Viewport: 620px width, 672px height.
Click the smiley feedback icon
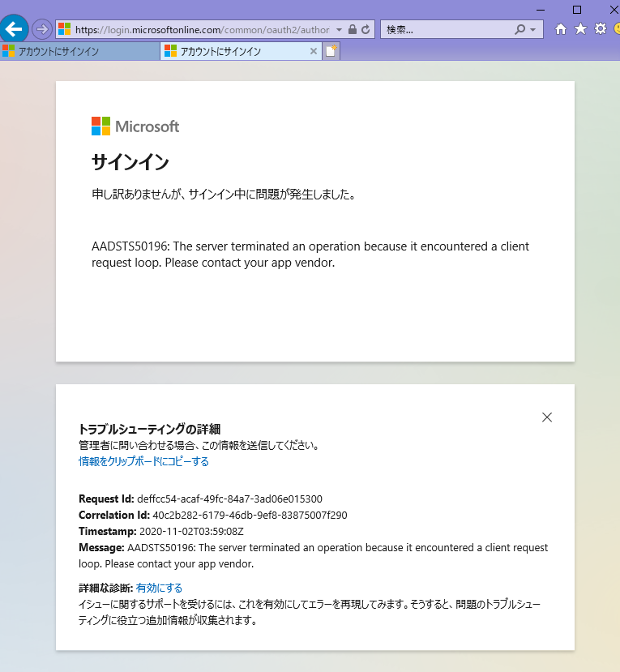(x=617, y=28)
